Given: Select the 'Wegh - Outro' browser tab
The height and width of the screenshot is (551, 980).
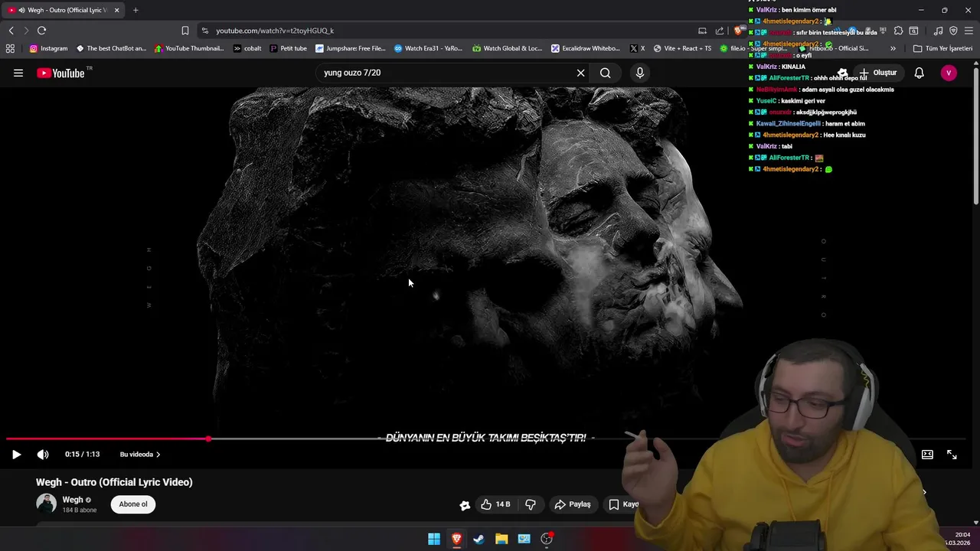Looking at the screenshot, I should 64,10.
